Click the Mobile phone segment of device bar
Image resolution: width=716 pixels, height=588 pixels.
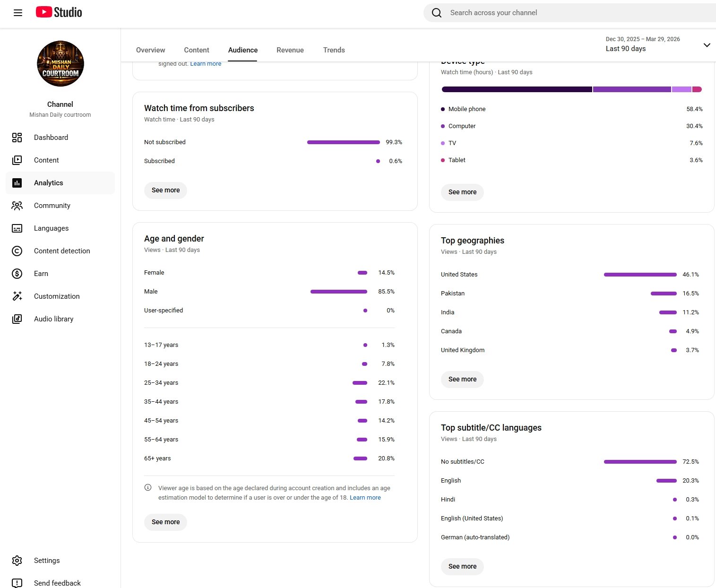[517, 89]
